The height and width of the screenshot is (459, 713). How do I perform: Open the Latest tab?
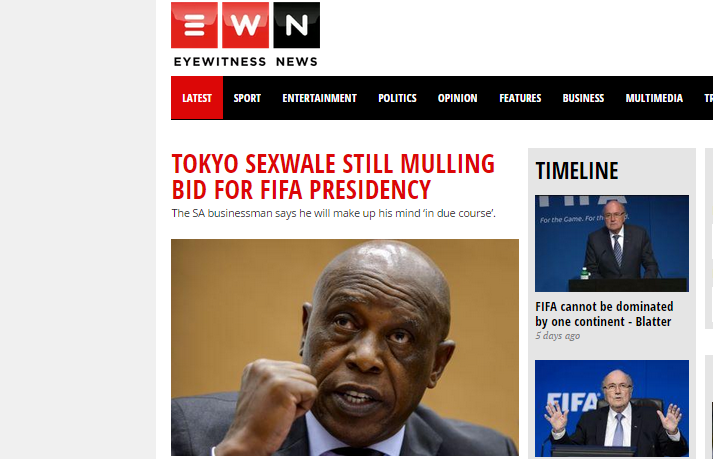tap(197, 98)
